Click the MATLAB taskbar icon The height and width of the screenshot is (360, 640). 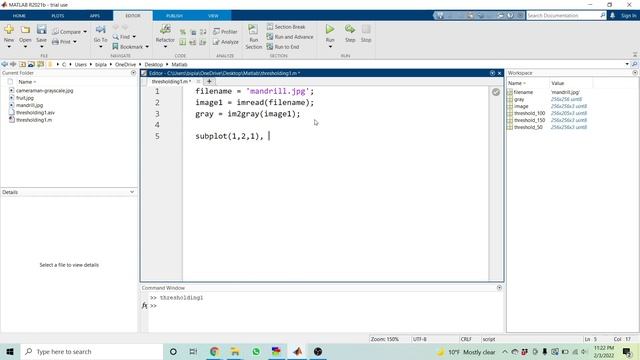(298, 351)
